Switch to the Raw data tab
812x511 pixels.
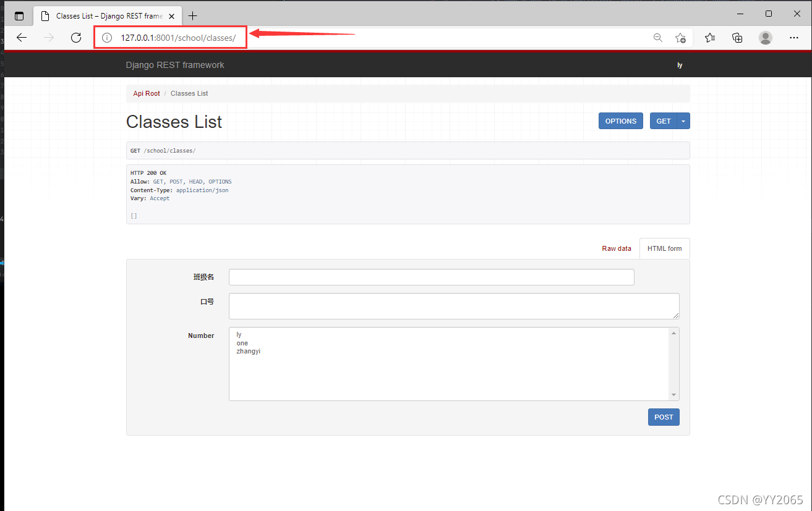click(617, 248)
